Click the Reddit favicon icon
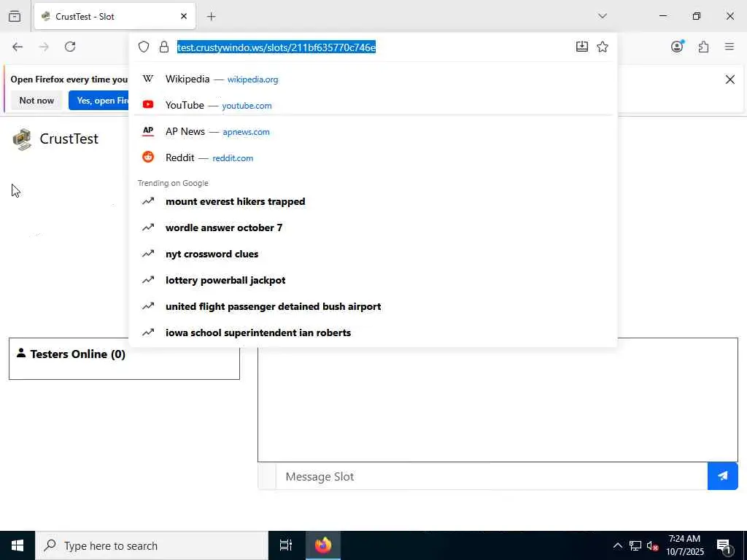Screen dimensions: 747x560 pos(148,157)
